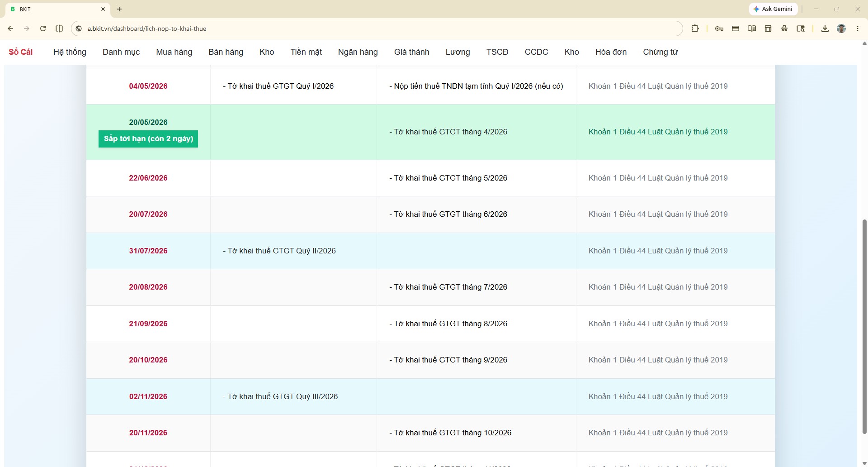Open the downloads icon
The width and height of the screenshot is (868, 467).
[x=825, y=29]
